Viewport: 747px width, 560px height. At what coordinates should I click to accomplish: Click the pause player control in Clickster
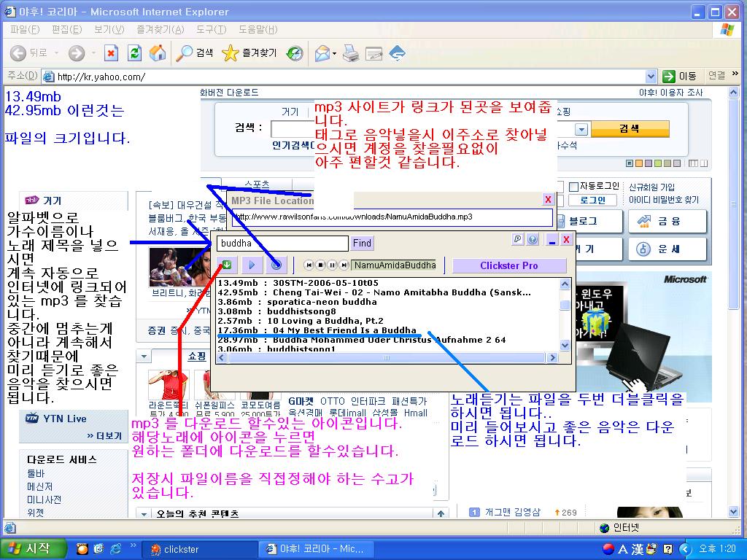332,265
